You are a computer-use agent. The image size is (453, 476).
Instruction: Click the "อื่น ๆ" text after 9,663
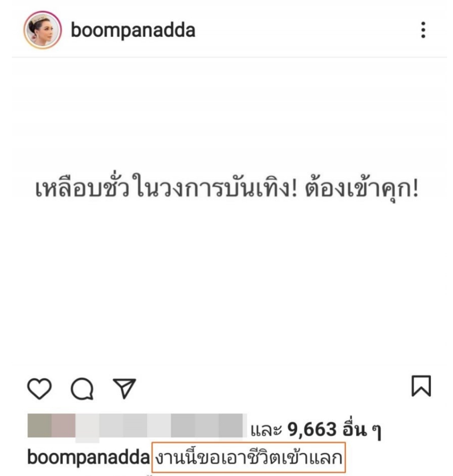[362, 429]
